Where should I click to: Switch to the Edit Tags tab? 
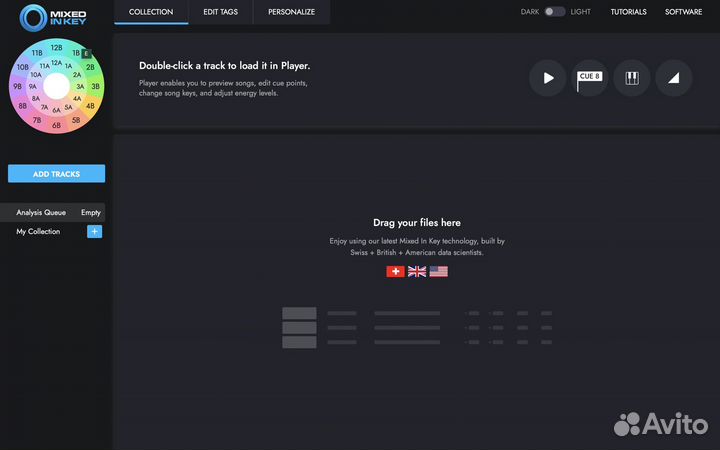tap(220, 12)
